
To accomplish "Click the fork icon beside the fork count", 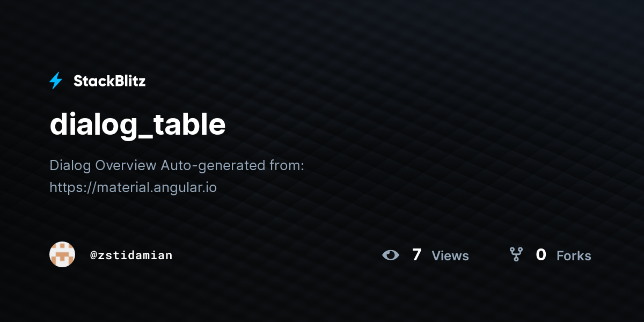I will (516, 254).
